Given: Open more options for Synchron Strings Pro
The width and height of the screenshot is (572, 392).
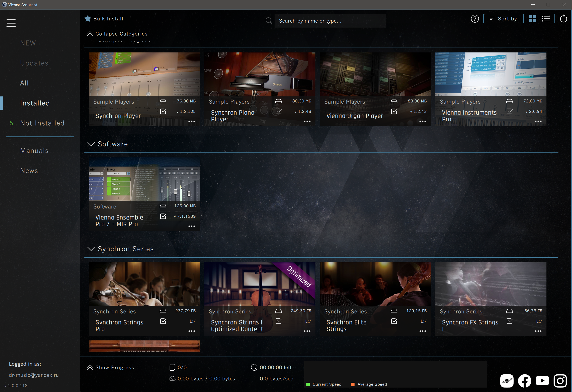Looking at the screenshot, I should [x=191, y=331].
